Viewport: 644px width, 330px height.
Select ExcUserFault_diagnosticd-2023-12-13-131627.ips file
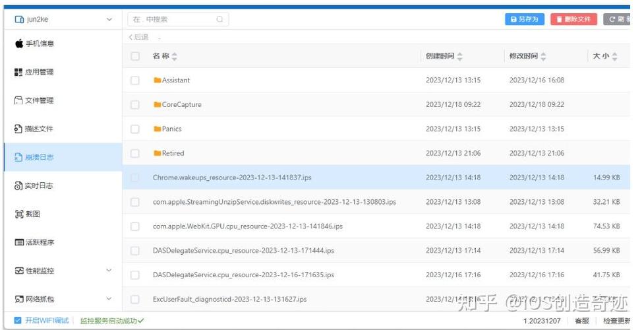229,299
